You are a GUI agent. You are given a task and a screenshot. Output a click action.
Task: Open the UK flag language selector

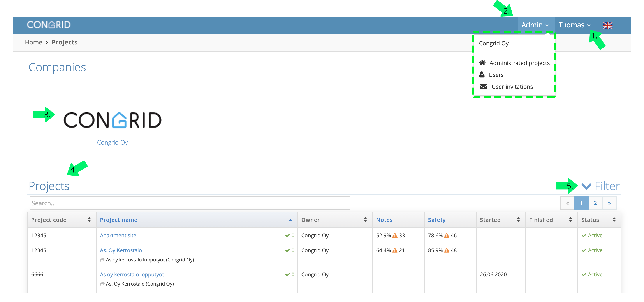tap(607, 25)
